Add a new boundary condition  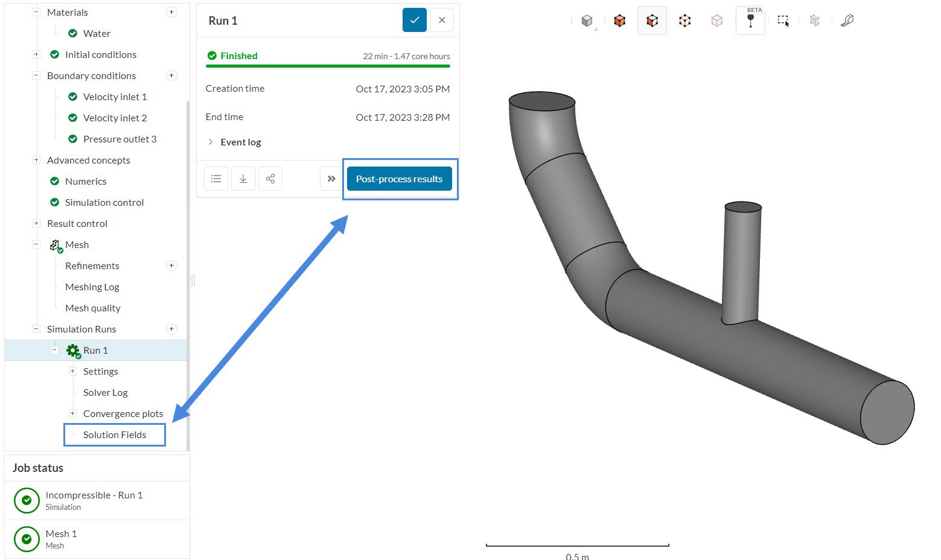(x=171, y=75)
